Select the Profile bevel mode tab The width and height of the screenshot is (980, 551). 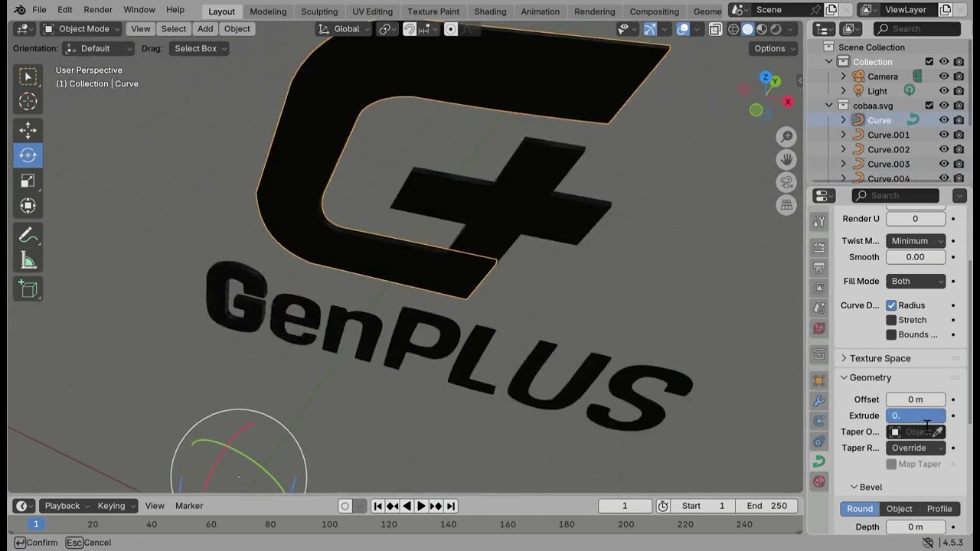click(x=939, y=509)
